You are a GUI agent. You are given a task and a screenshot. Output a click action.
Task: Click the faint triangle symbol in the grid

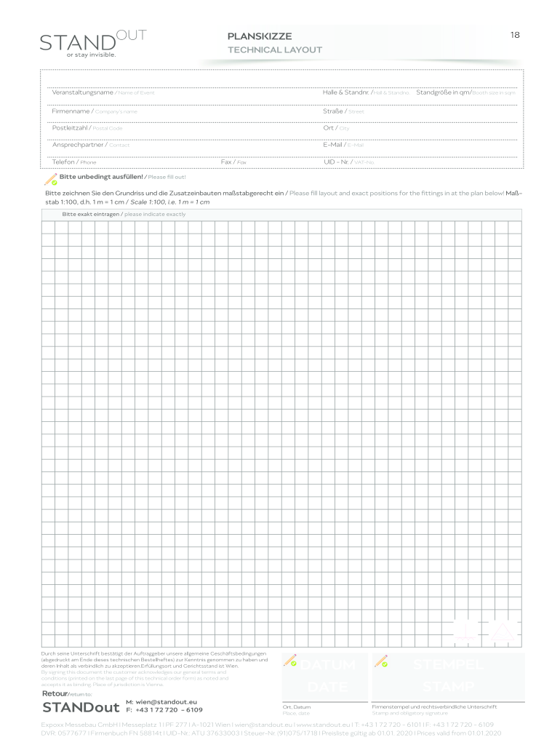[502, 632]
